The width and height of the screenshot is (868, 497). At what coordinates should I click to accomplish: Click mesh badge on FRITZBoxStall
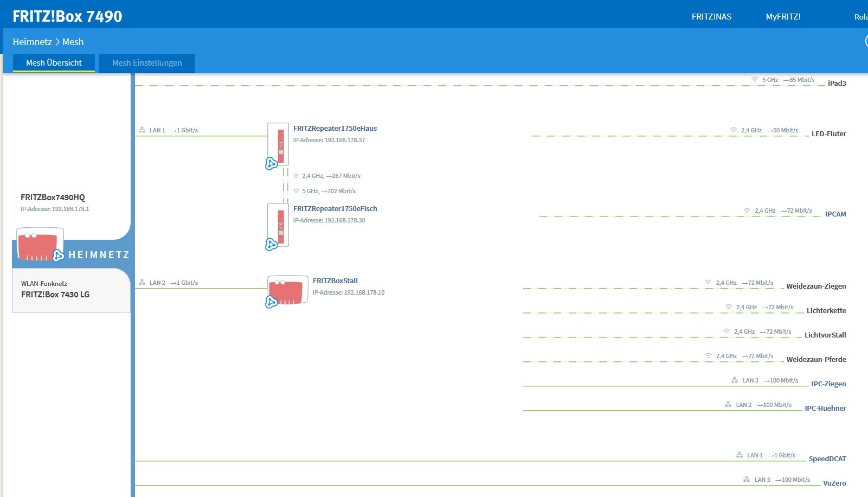(271, 302)
